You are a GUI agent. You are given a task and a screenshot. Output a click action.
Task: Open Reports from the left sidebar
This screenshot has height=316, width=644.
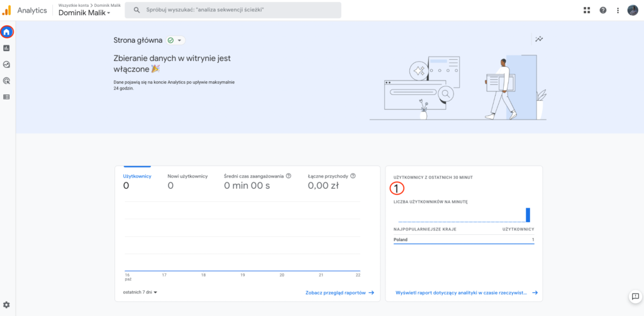(7, 48)
